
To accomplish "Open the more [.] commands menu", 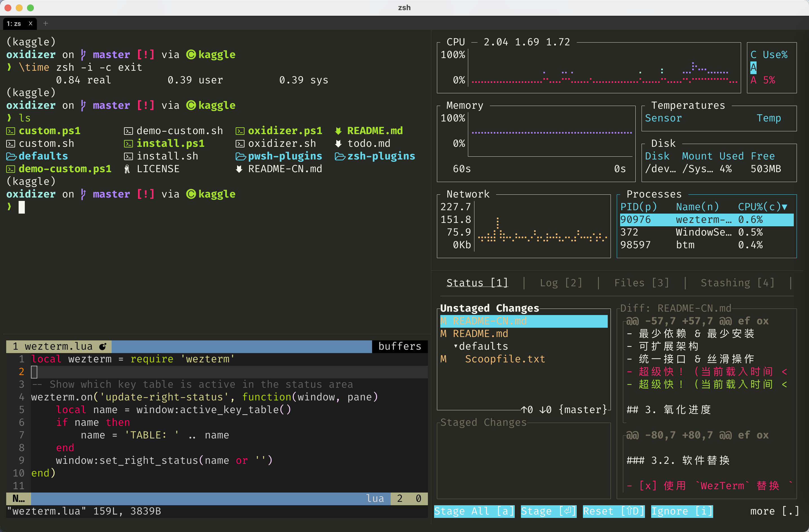I will coord(774,511).
